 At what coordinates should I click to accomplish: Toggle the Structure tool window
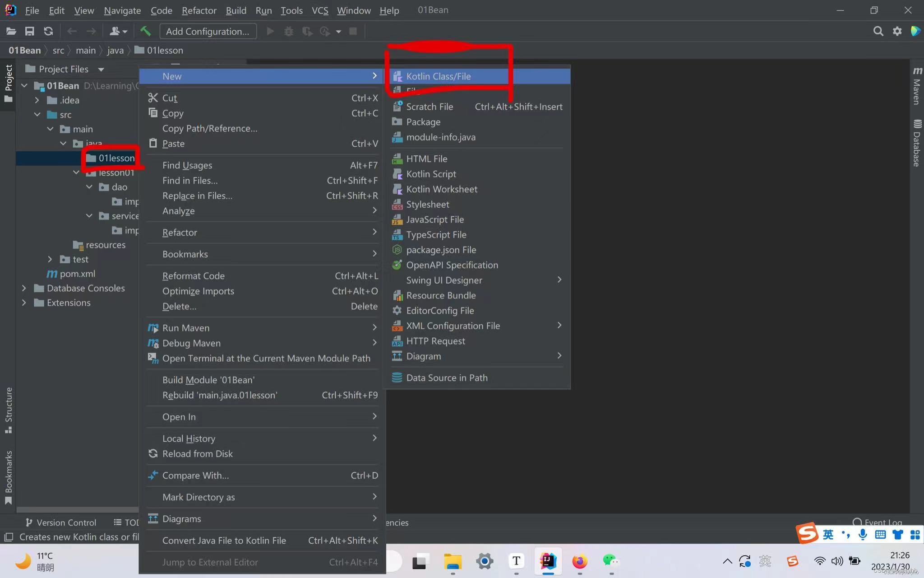click(x=9, y=410)
